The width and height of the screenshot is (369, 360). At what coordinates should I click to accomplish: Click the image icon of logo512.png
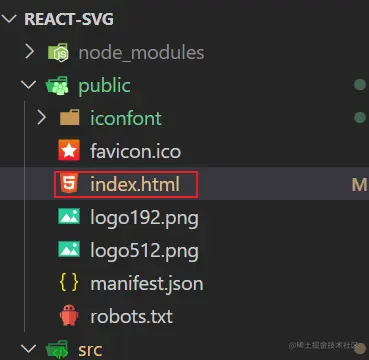pyautogui.click(x=69, y=249)
